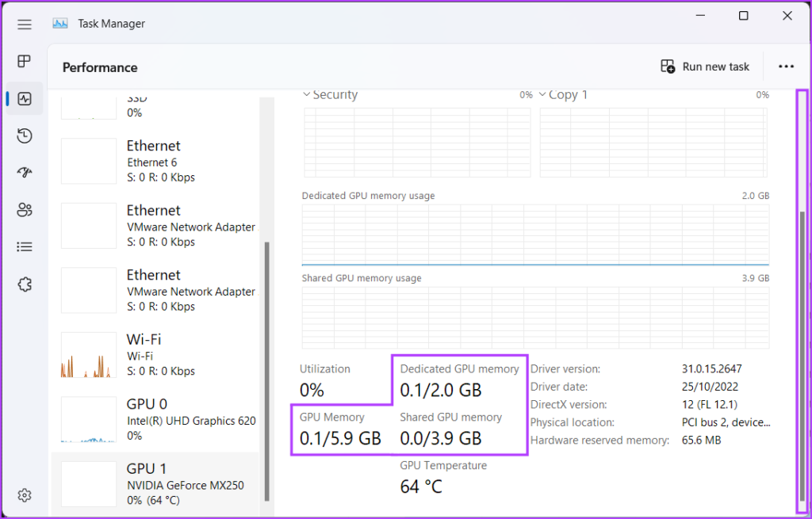This screenshot has height=519, width=812.
Task: Expand the Copy 1 graph dropdown
Action: tap(543, 95)
